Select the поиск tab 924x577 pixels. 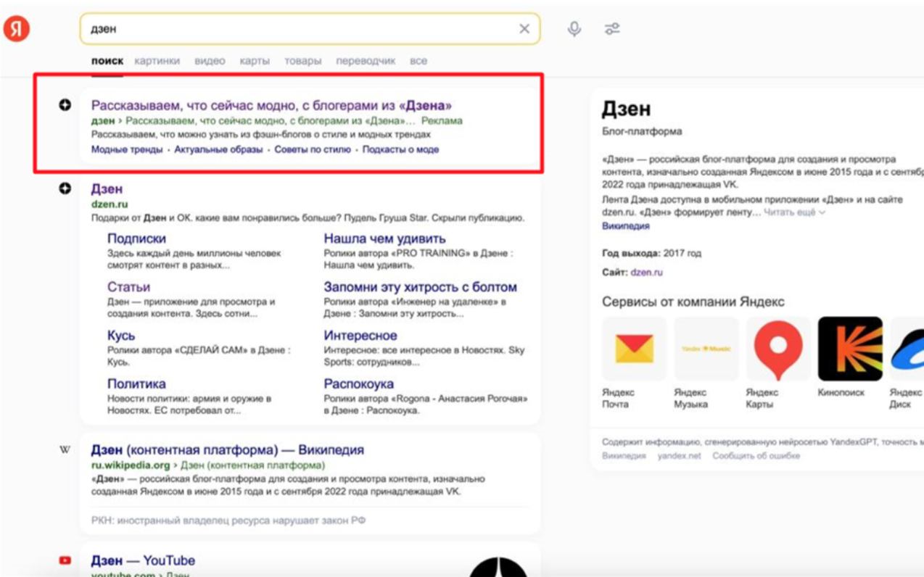tap(107, 61)
